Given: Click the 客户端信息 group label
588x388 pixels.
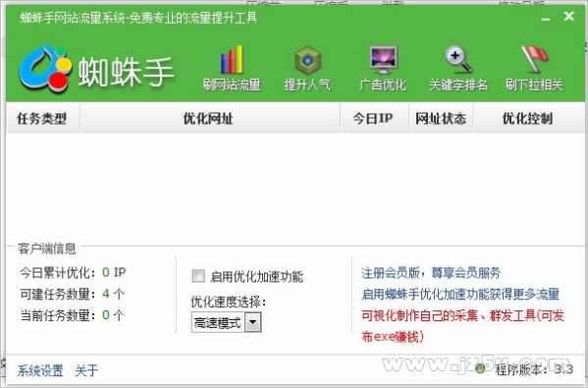Looking at the screenshot, I should (x=47, y=249).
